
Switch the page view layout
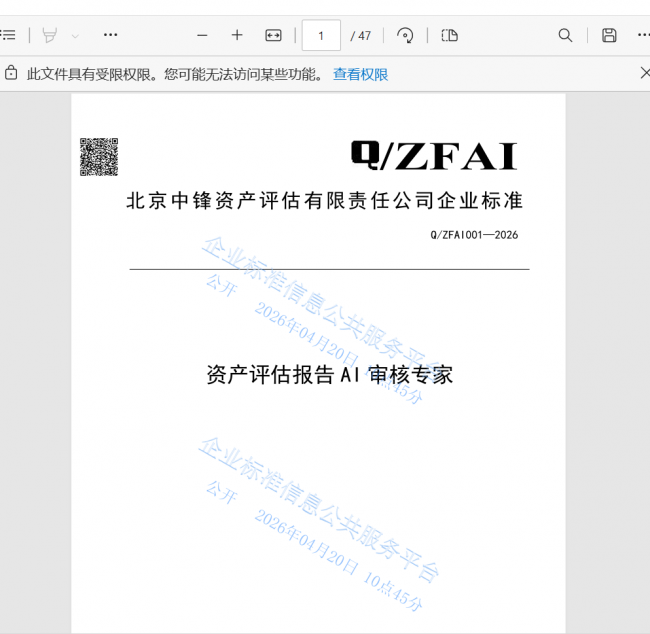click(x=450, y=35)
